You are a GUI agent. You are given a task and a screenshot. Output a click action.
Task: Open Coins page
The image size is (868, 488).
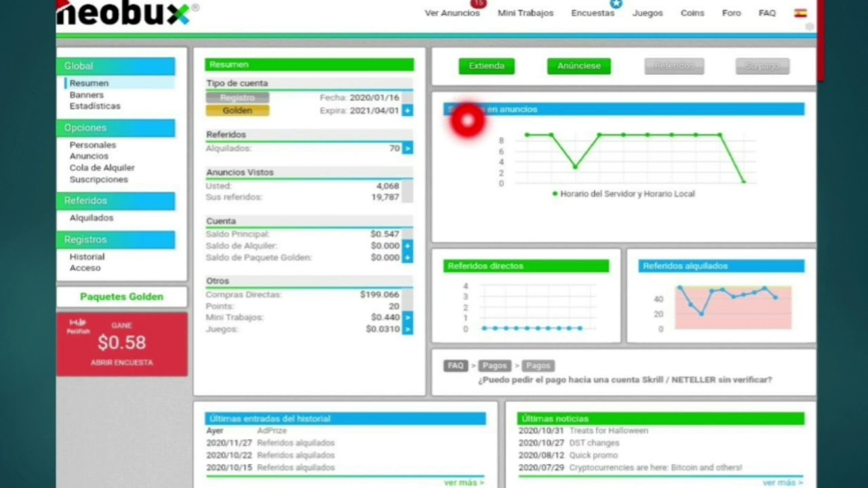692,13
